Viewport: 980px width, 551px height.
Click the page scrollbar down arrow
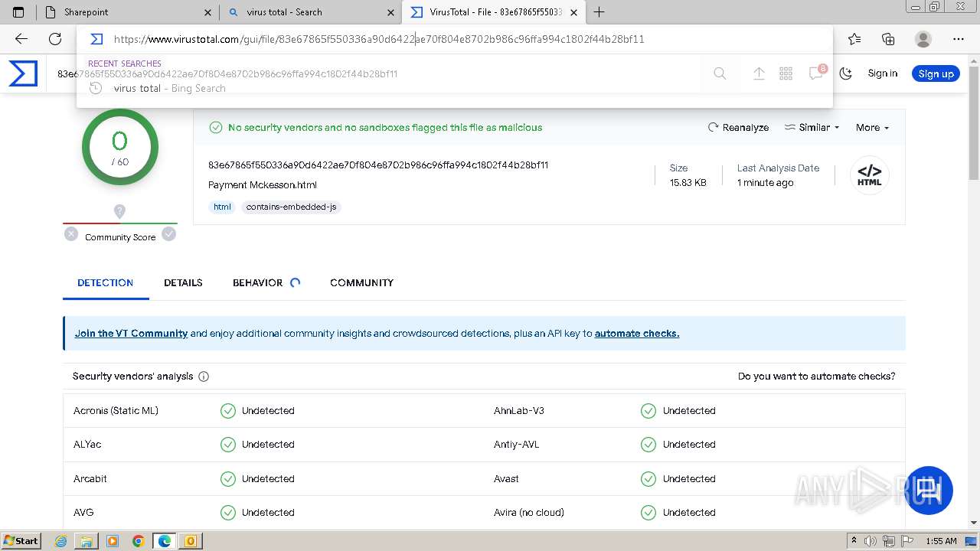(974, 523)
